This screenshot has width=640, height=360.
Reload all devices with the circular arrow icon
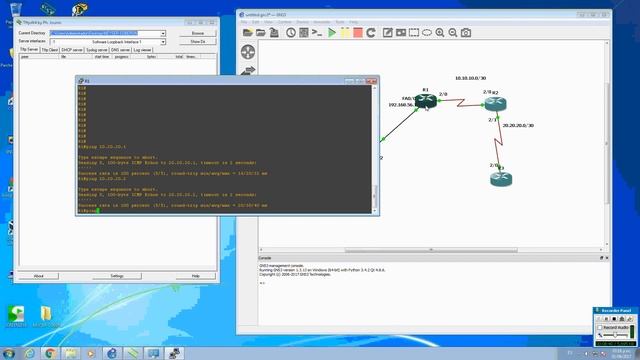tap(371, 33)
